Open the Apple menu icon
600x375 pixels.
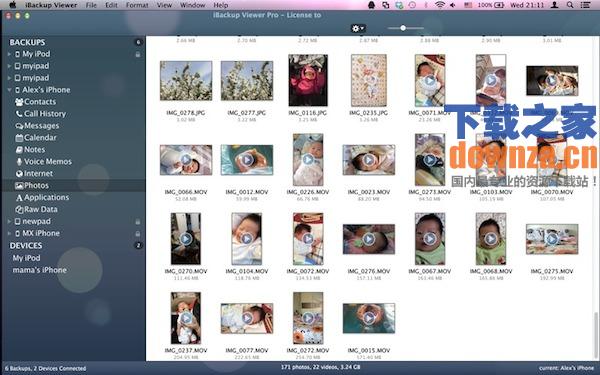[x=12, y=5]
